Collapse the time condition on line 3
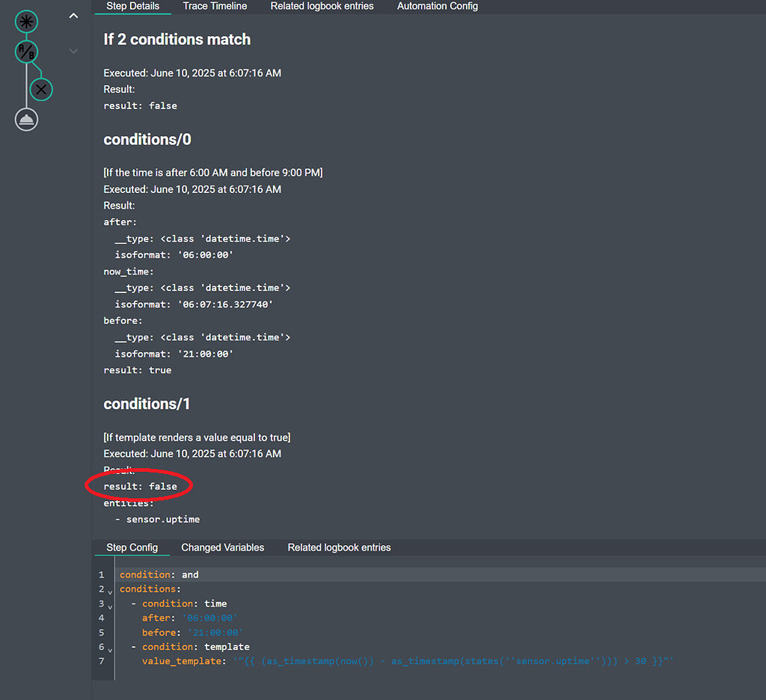The image size is (766, 700). coord(110,606)
